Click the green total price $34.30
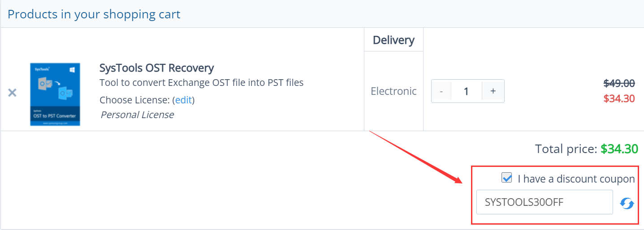The height and width of the screenshot is (230, 644). pyautogui.click(x=619, y=149)
